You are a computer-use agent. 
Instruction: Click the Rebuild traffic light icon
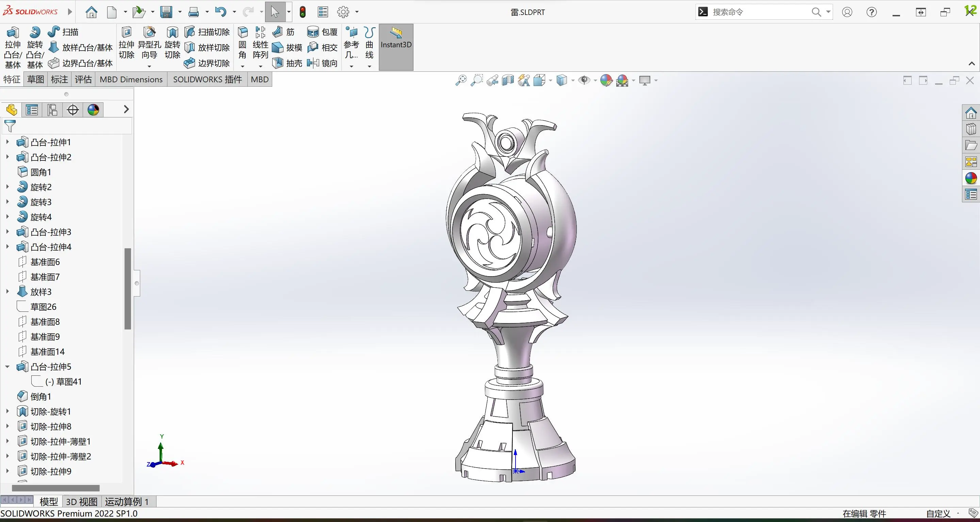(303, 12)
